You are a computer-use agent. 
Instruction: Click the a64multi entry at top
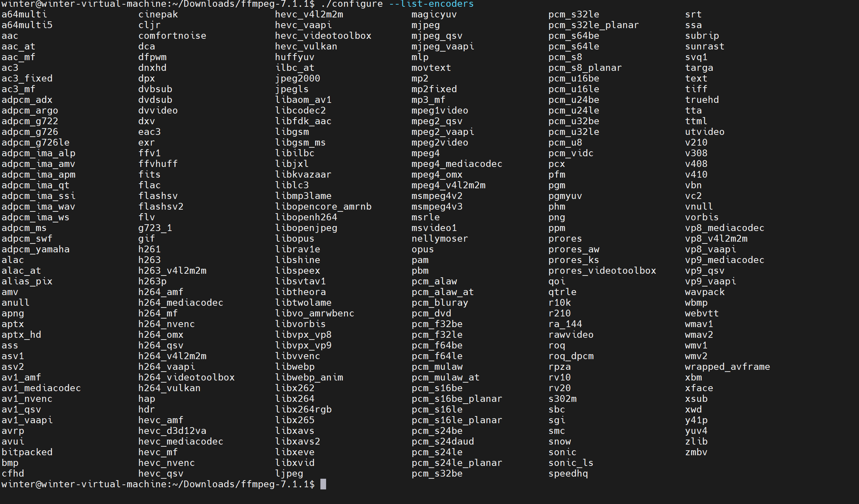point(24,15)
